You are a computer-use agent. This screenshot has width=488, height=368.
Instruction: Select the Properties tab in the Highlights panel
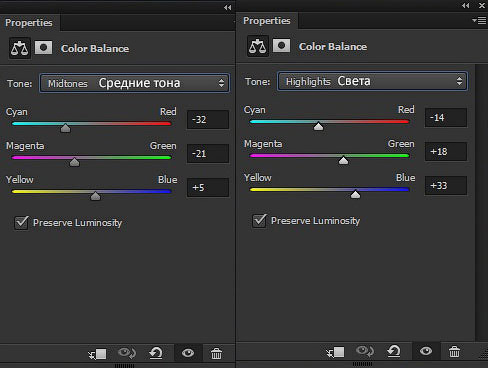click(x=267, y=21)
